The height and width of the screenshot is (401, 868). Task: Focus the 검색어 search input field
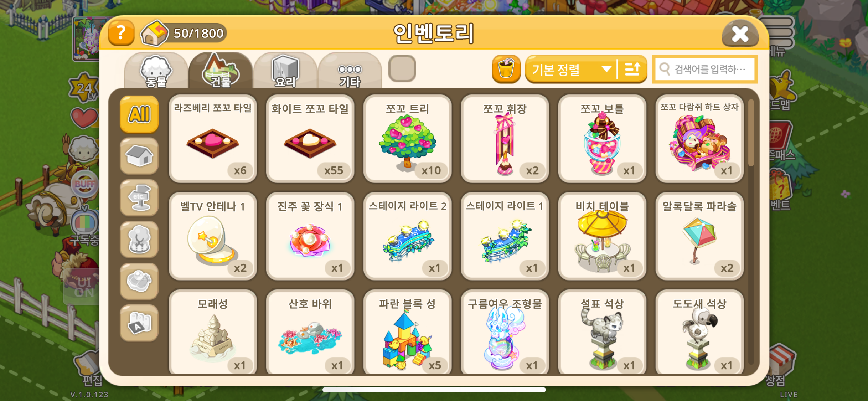click(x=704, y=69)
